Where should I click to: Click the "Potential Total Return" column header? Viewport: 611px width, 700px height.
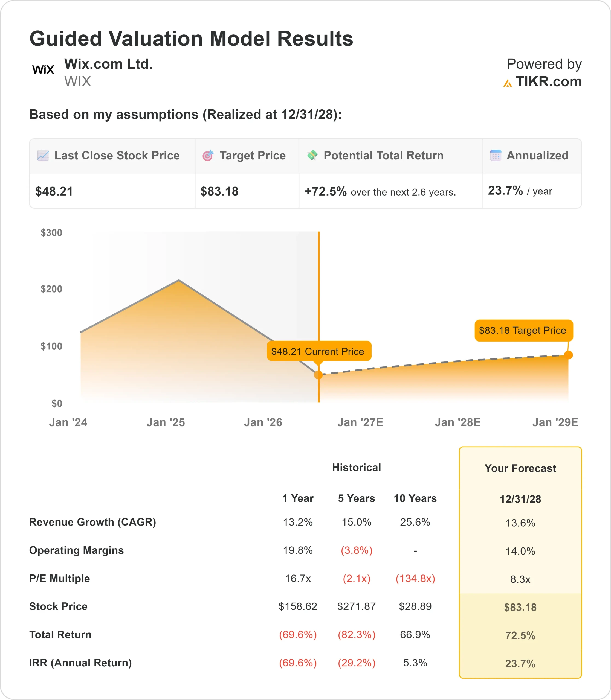(384, 155)
